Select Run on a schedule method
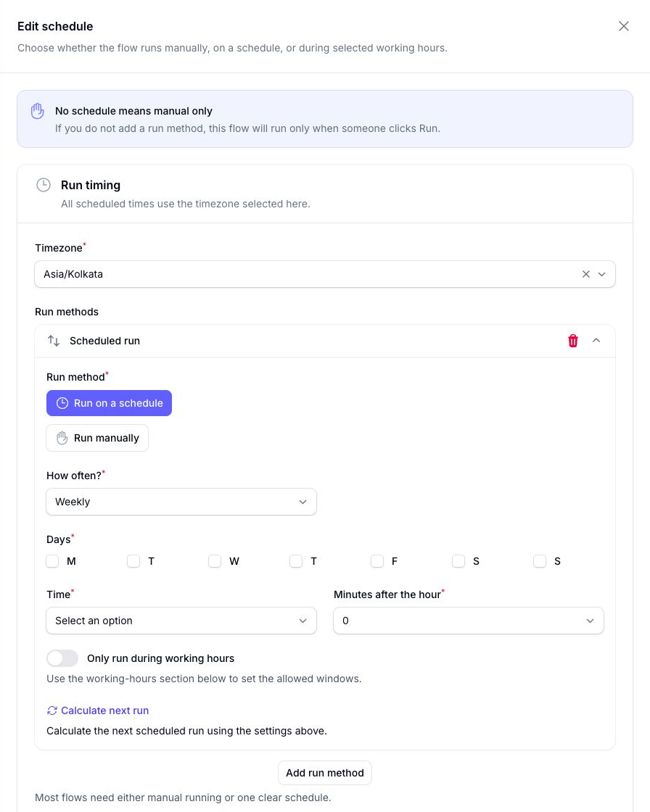This screenshot has height=812, width=650. click(109, 403)
